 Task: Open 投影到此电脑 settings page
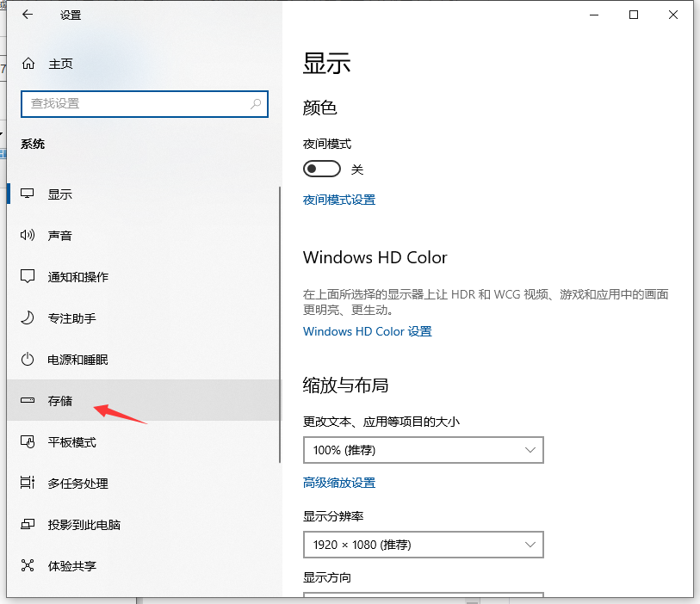click(84, 525)
